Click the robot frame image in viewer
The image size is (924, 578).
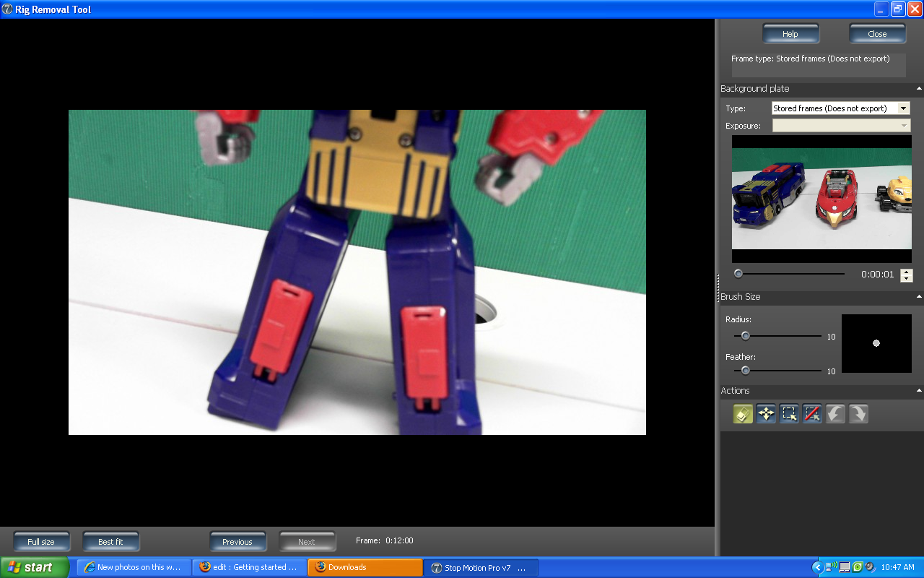357,272
